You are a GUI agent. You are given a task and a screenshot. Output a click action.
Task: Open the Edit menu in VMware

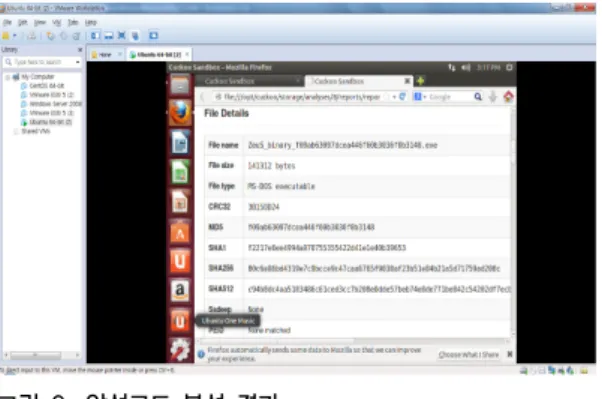pos(23,22)
